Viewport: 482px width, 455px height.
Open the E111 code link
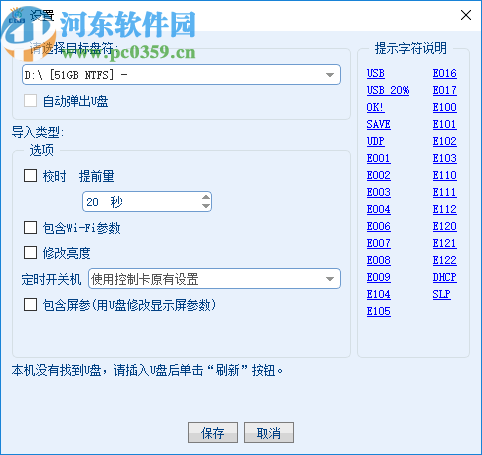[x=445, y=192]
